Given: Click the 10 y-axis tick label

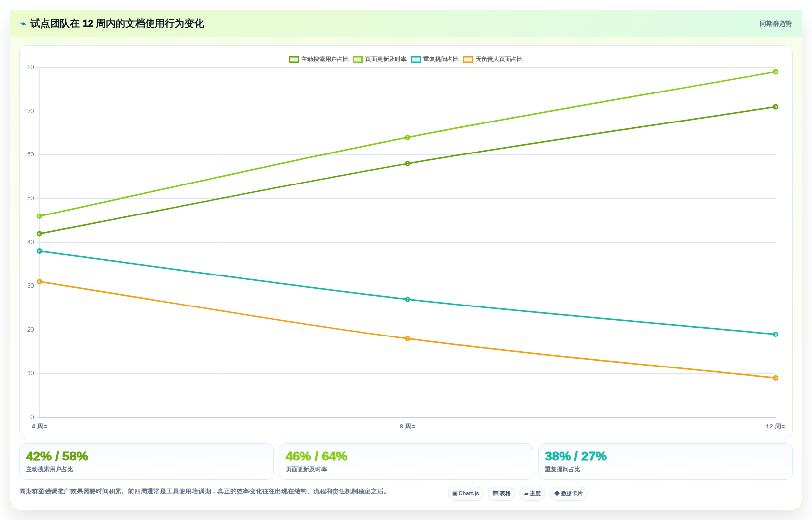Looking at the screenshot, I should [x=30, y=373].
